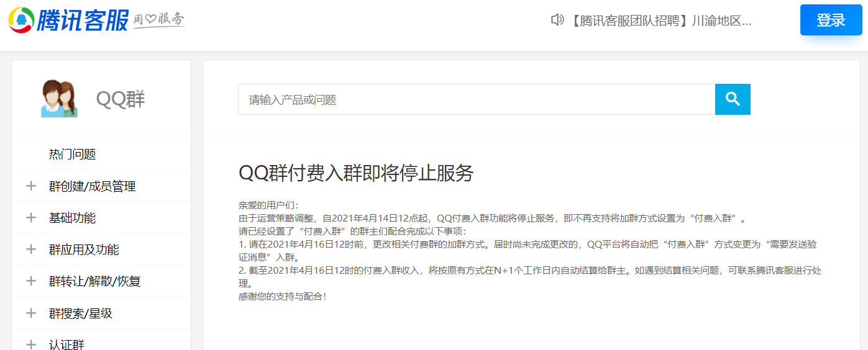The width and height of the screenshot is (868, 350).
Task: Click the speaker announcement icon
Action: coord(557,20)
